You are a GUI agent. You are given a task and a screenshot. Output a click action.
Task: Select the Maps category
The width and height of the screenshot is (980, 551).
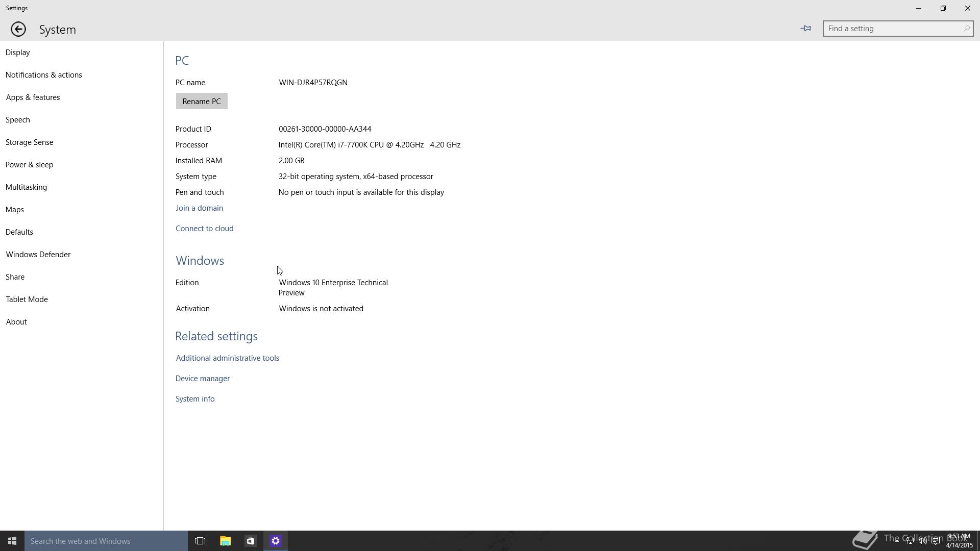[15, 210]
